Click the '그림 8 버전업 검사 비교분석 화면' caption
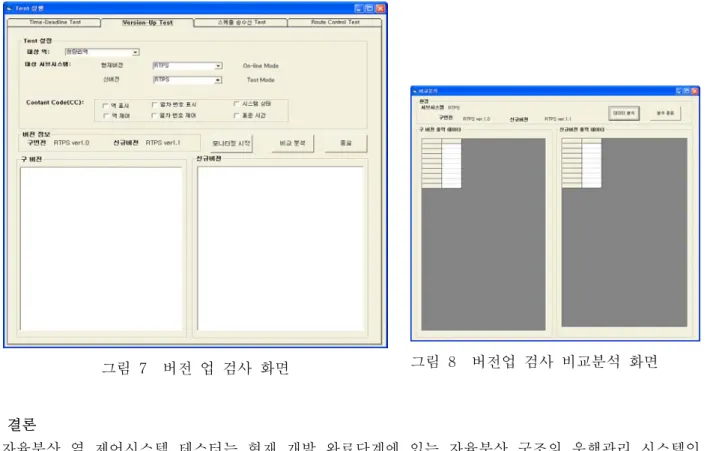Screen dimensions: 710x451 click(535, 362)
